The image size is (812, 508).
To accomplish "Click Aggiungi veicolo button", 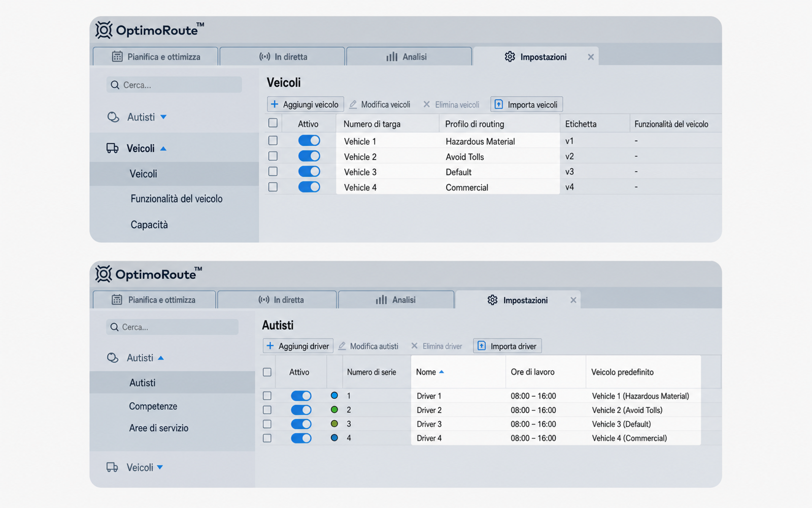I will (306, 104).
